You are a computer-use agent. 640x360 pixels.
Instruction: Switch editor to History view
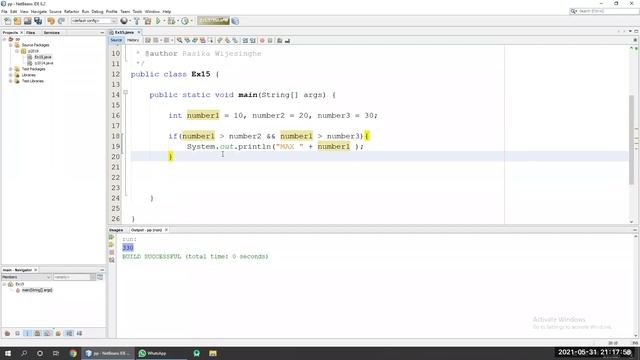[x=133, y=40]
